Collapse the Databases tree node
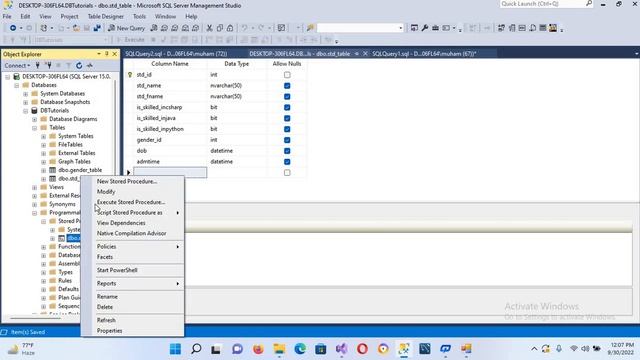The width and height of the screenshot is (640, 360). [x=17, y=85]
